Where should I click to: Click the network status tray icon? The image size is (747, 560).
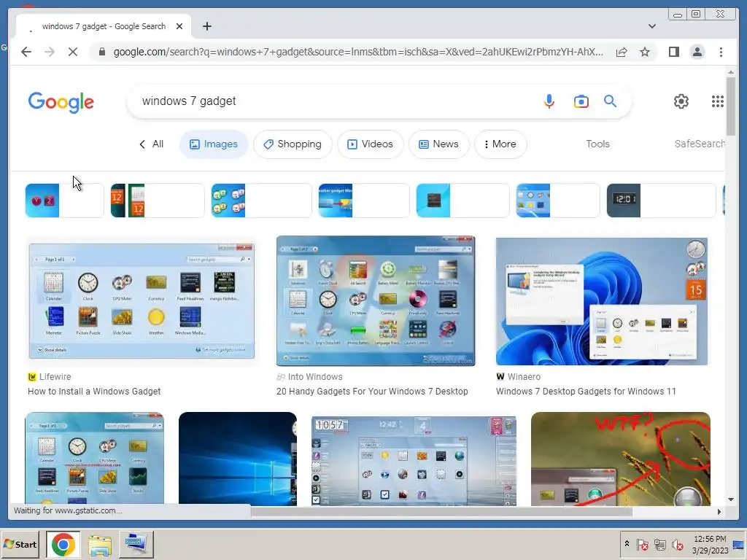659,544
